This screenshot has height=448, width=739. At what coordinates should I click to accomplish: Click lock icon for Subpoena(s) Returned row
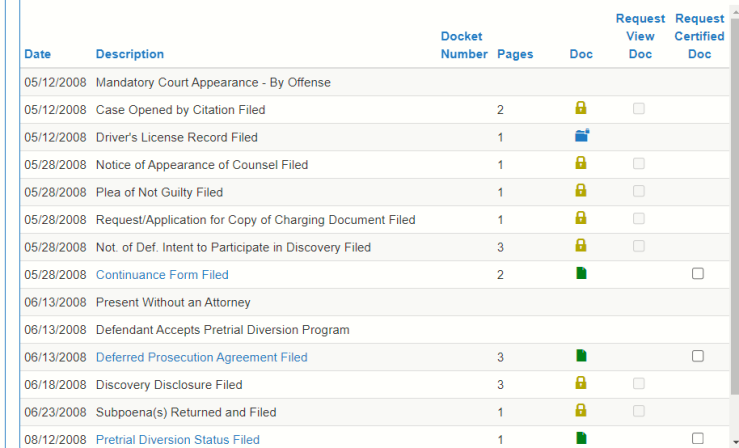(581, 411)
